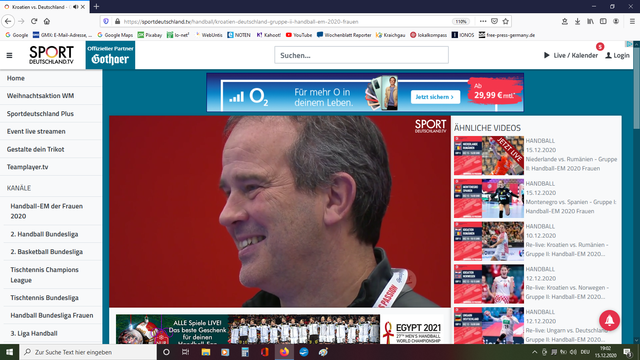This screenshot has width=640, height=360.
Task: Open Handball Bundesliga Frauen channel
Action: pos(52,315)
